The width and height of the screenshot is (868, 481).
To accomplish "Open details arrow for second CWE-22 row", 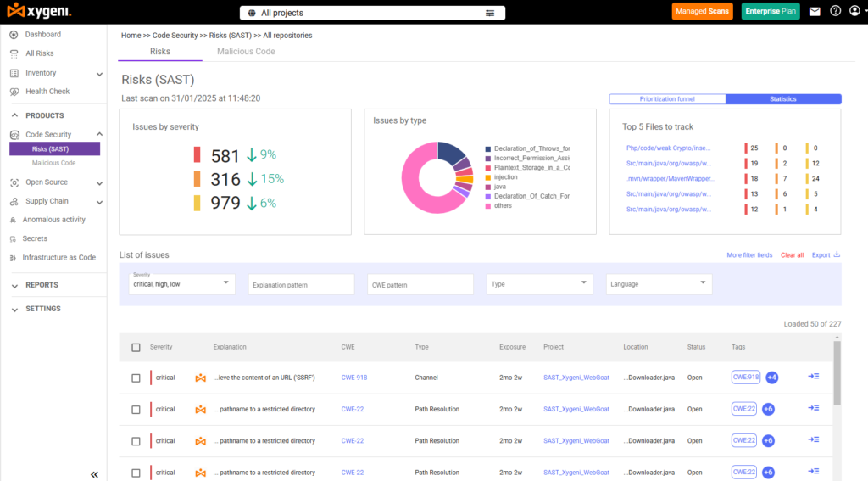I will tap(813, 439).
